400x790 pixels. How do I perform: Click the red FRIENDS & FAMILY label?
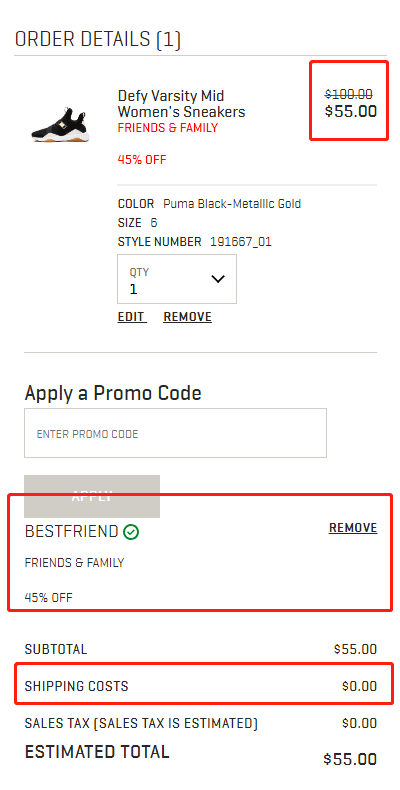168,128
